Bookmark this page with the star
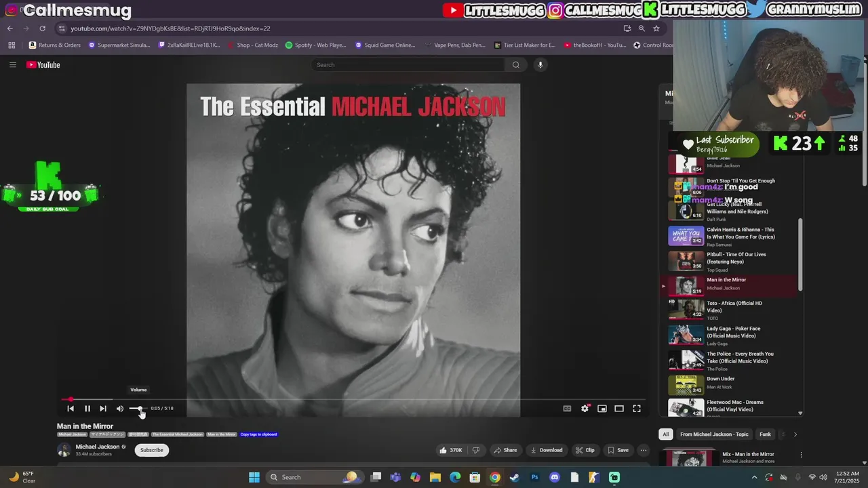The image size is (868, 488). (x=656, y=28)
